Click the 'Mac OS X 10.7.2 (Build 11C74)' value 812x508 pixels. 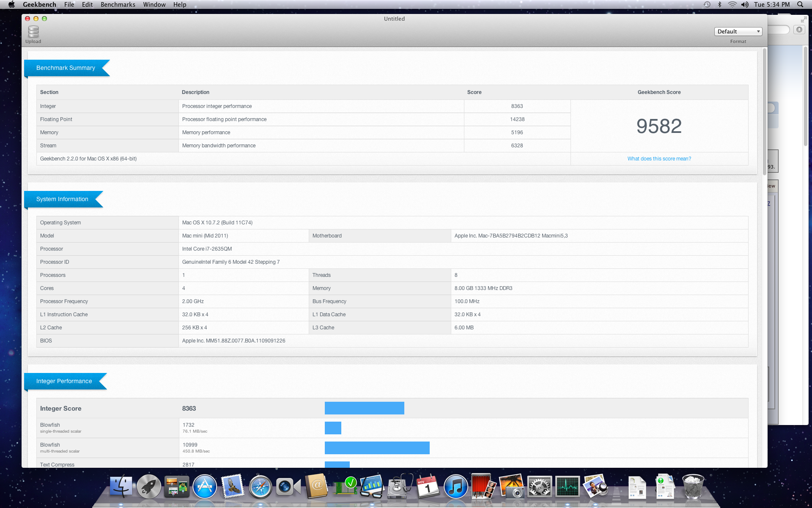click(x=217, y=223)
